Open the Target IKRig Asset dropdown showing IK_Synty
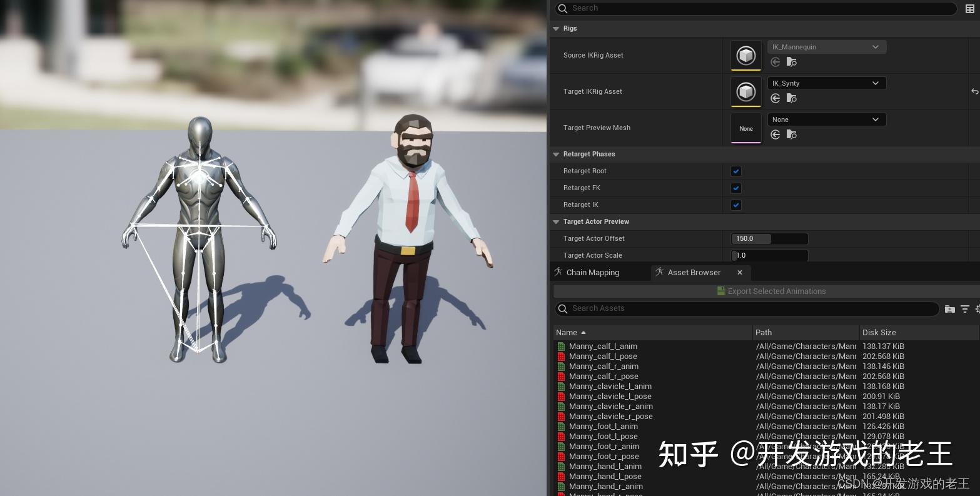The height and width of the screenshot is (496, 980). pos(827,83)
